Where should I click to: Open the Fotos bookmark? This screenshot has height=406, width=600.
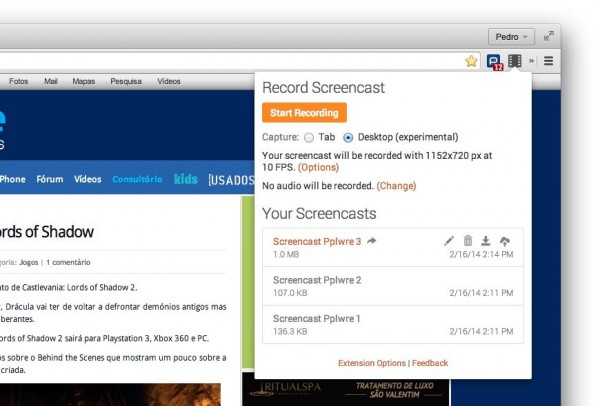[19, 81]
